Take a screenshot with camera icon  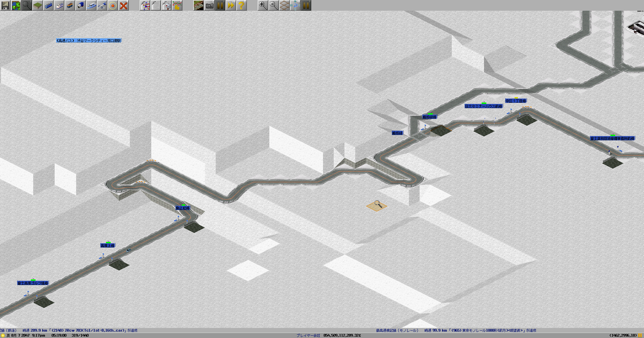pyautogui.click(x=209, y=5)
